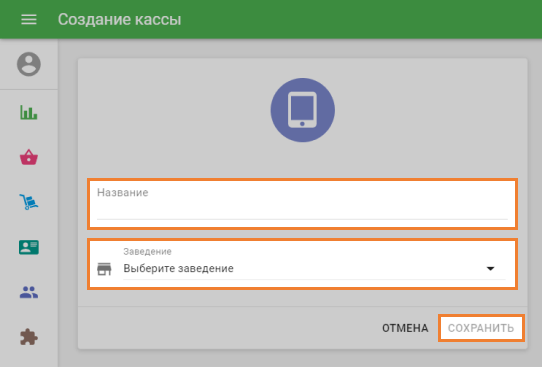Viewport: 542px width, 367px height.
Task: Click the Создание кассы header title
Action: (120, 19)
